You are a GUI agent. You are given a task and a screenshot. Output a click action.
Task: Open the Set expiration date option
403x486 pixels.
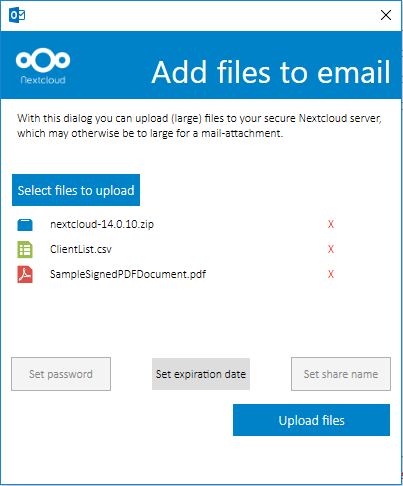coord(201,374)
